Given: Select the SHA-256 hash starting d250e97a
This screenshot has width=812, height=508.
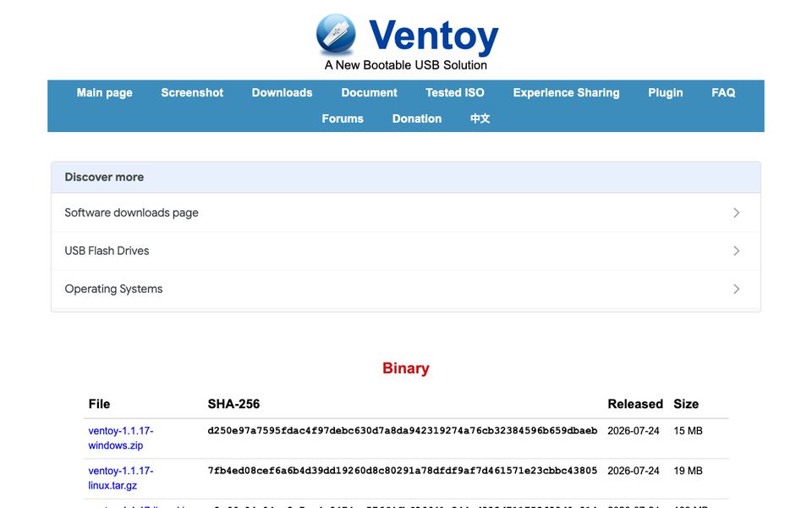Looking at the screenshot, I should coord(403,431).
